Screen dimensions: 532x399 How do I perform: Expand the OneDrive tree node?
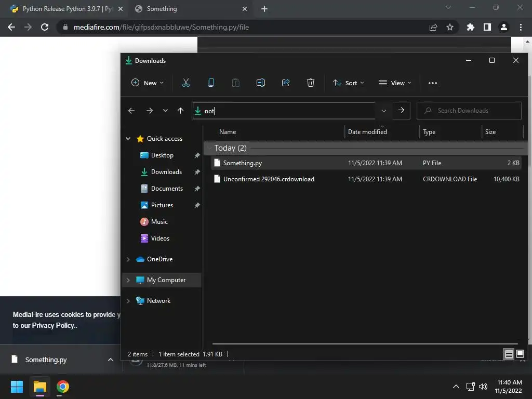click(x=128, y=259)
